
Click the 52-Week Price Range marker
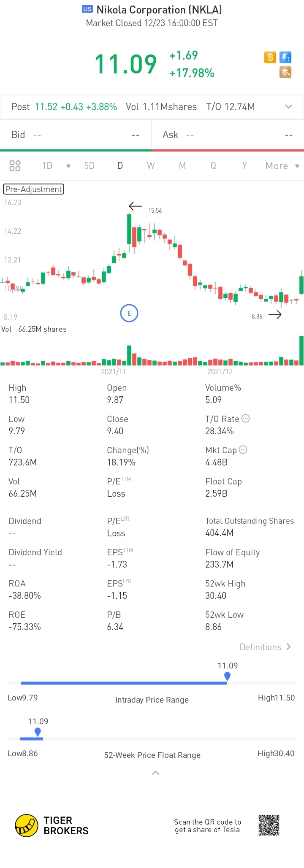[x=38, y=732]
